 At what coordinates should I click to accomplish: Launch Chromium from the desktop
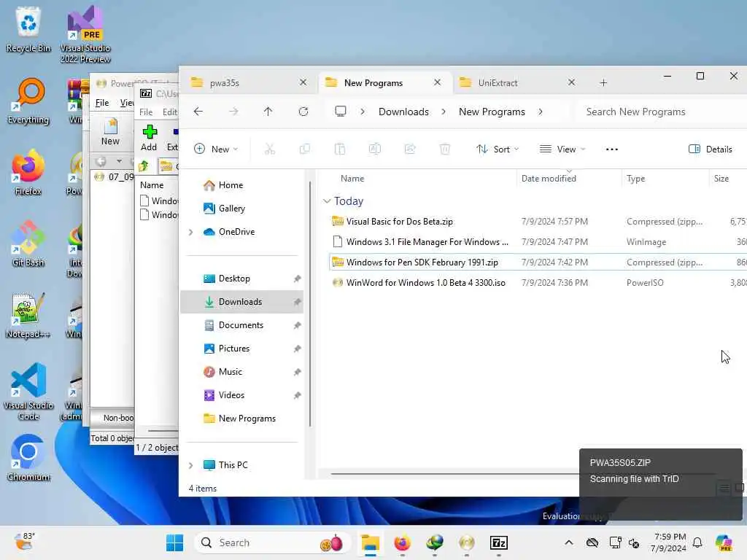pos(28,458)
